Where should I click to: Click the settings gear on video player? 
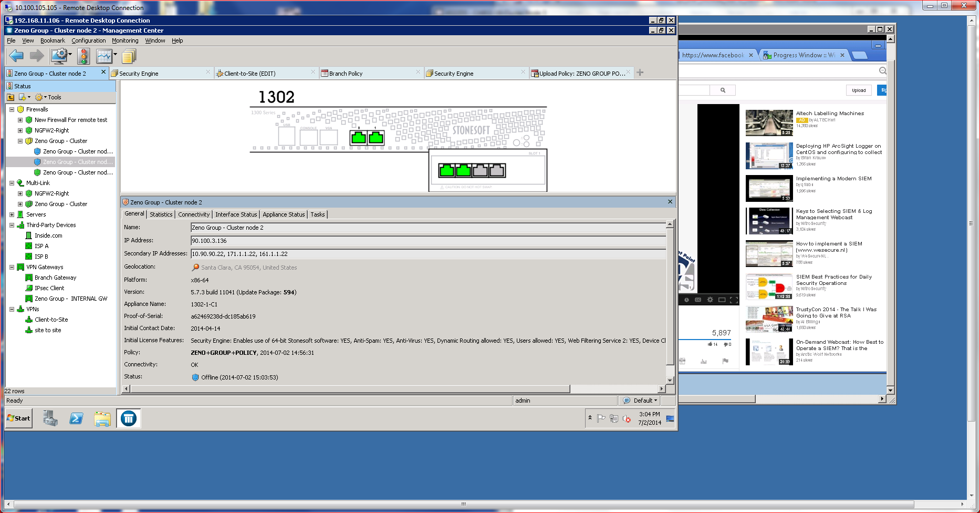point(710,300)
